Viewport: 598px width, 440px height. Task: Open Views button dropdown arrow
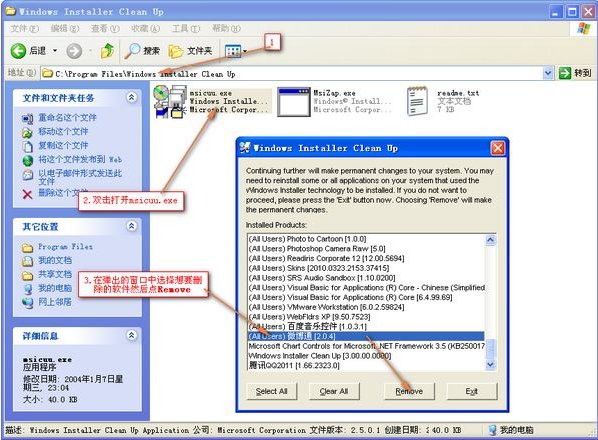tap(245, 51)
